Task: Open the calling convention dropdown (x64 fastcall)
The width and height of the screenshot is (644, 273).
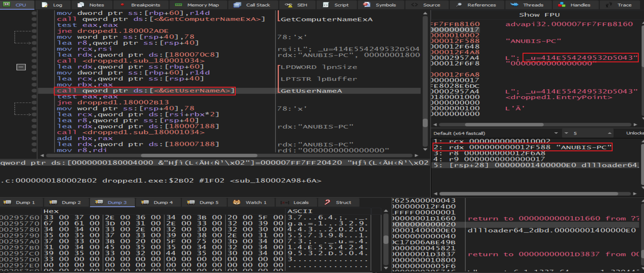Action: [x=556, y=133]
